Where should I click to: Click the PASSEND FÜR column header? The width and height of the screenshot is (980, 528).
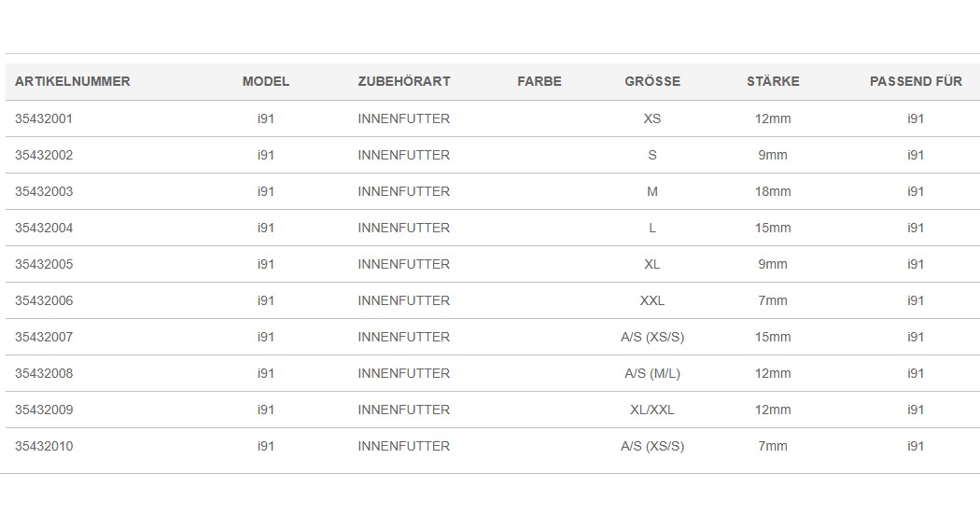tap(916, 81)
